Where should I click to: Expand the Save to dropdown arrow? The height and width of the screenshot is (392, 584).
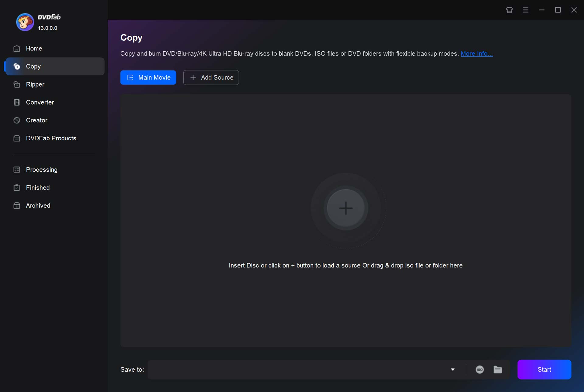tap(453, 370)
